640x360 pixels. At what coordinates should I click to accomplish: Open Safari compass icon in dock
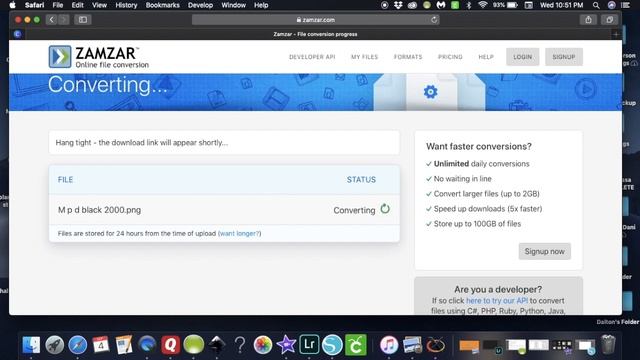78,345
